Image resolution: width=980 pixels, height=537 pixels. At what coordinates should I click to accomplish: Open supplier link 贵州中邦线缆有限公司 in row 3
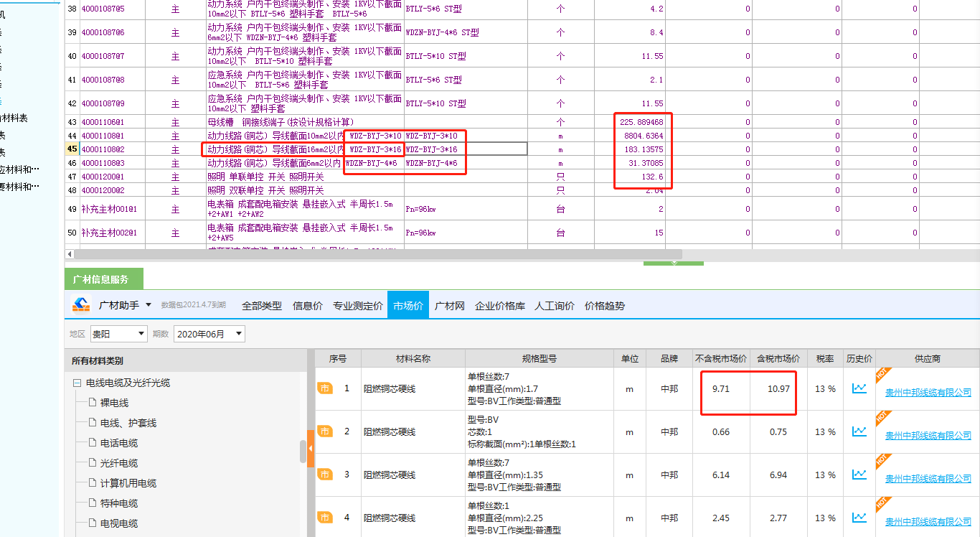pyautogui.click(x=928, y=479)
